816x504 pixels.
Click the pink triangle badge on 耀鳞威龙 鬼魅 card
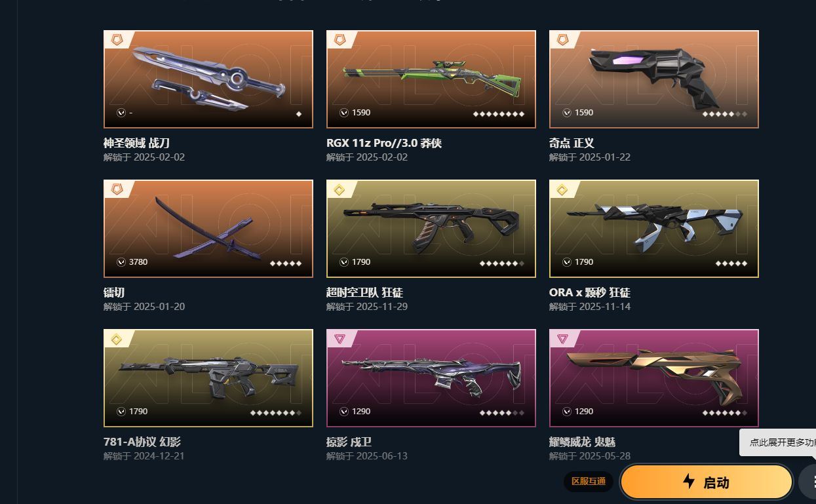[x=562, y=339]
